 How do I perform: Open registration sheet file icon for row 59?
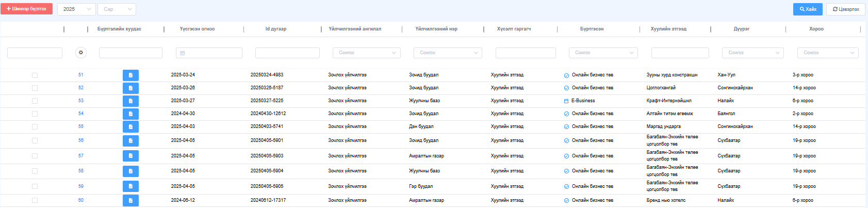click(x=130, y=186)
